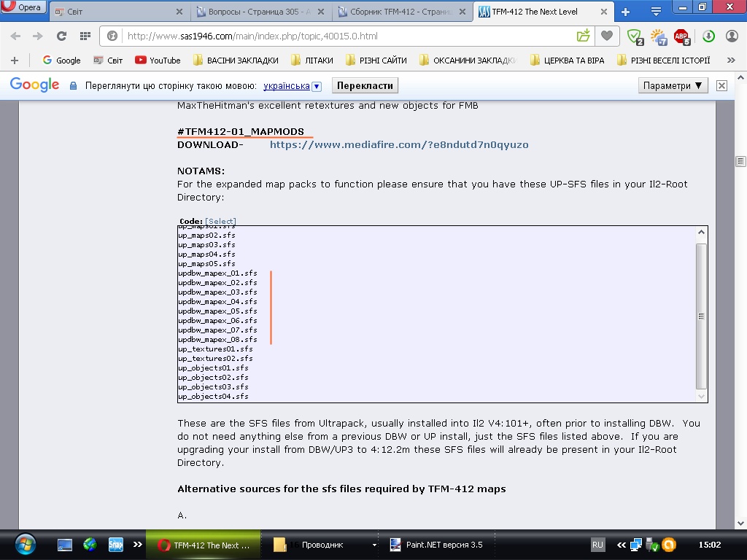The width and height of the screenshot is (747, 560).
Task: Open Avast icon in system tray
Action: click(669, 545)
